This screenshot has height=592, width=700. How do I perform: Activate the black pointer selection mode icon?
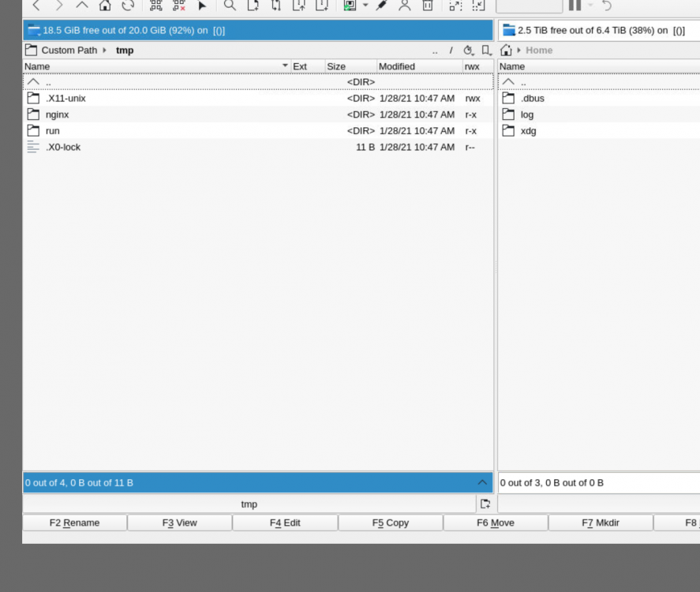(202, 6)
